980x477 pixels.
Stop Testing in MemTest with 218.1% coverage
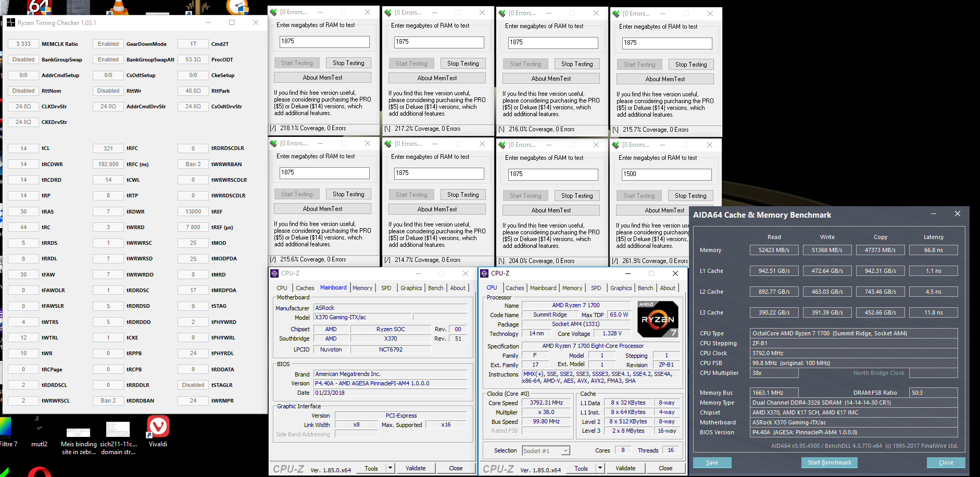tap(348, 63)
